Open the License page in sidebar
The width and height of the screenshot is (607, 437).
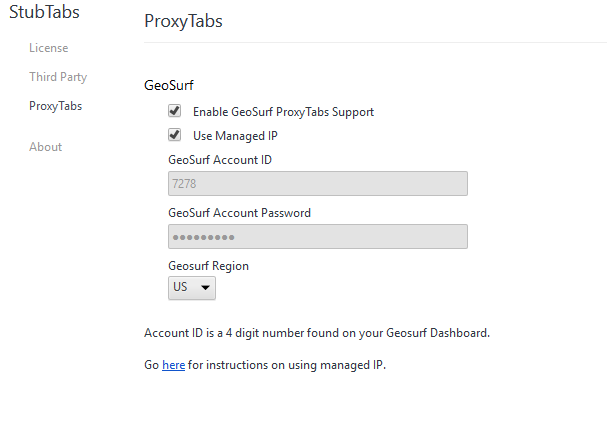click(48, 48)
